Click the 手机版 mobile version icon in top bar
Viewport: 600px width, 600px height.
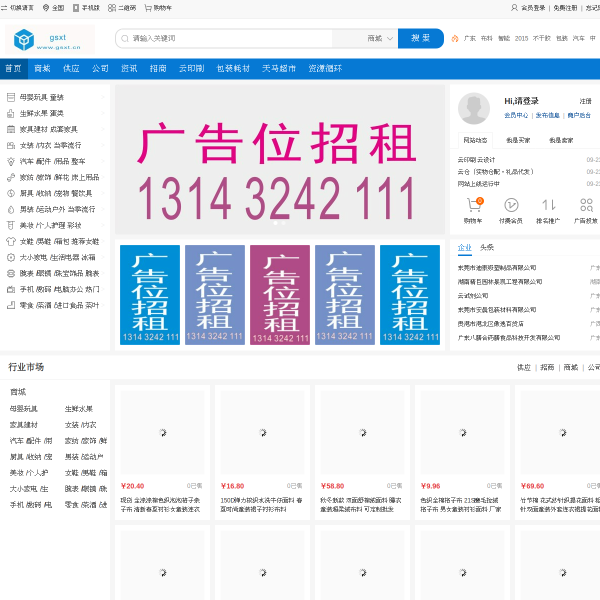click(x=77, y=7)
